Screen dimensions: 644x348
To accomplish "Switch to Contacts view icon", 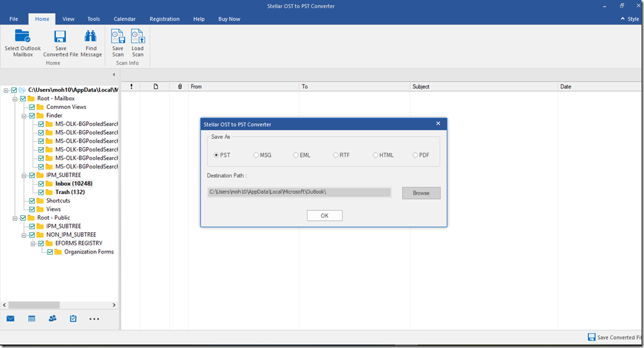I will tap(53, 319).
